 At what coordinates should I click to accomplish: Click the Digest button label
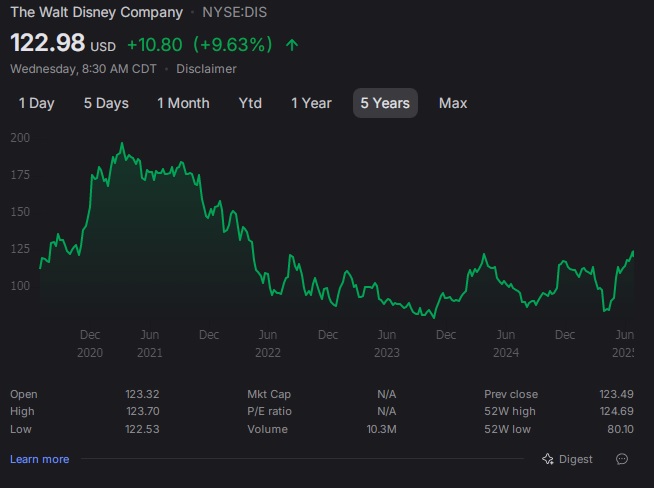pos(576,459)
